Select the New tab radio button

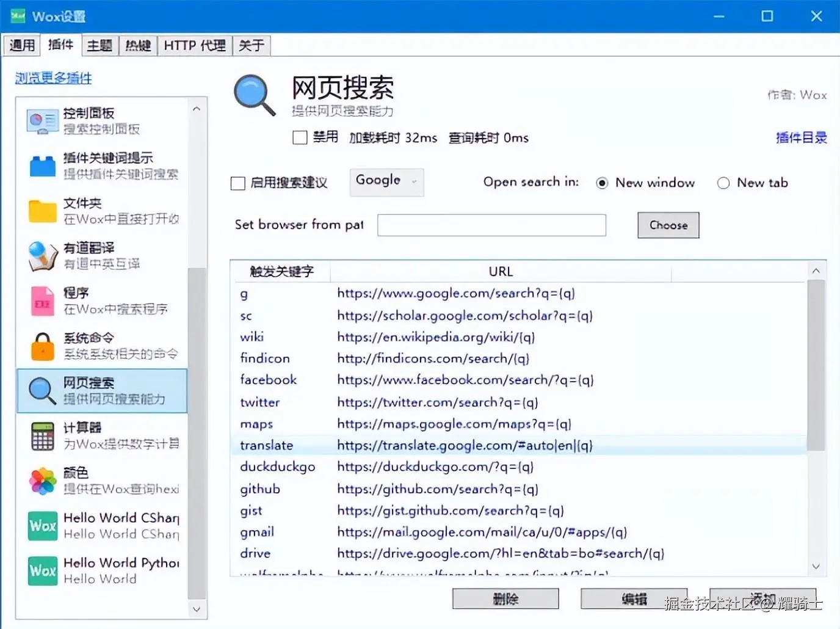pyautogui.click(x=723, y=183)
